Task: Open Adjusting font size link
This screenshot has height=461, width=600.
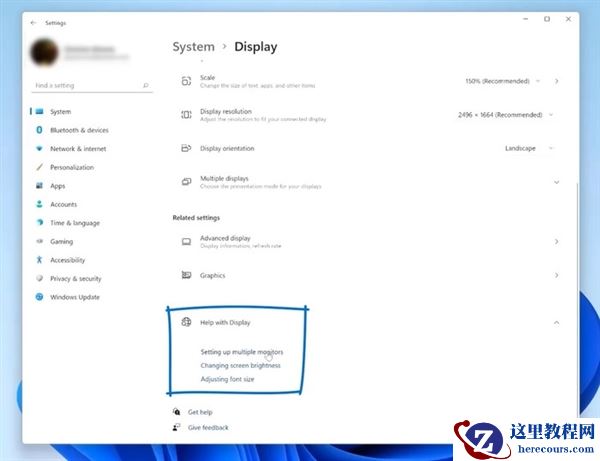Action: (x=227, y=379)
